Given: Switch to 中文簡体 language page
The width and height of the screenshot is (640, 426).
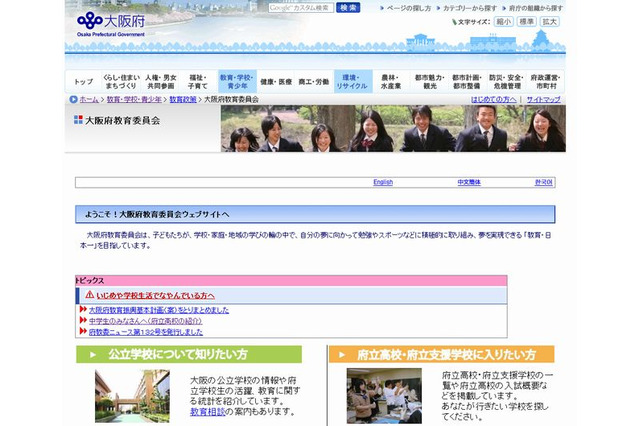Looking at the screenshot, I should (469, 182).
